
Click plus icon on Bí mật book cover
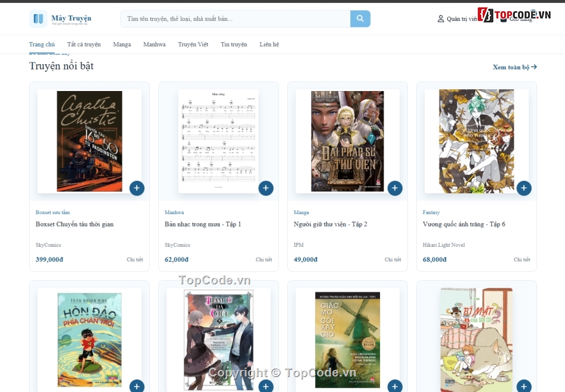coord(524,386)
